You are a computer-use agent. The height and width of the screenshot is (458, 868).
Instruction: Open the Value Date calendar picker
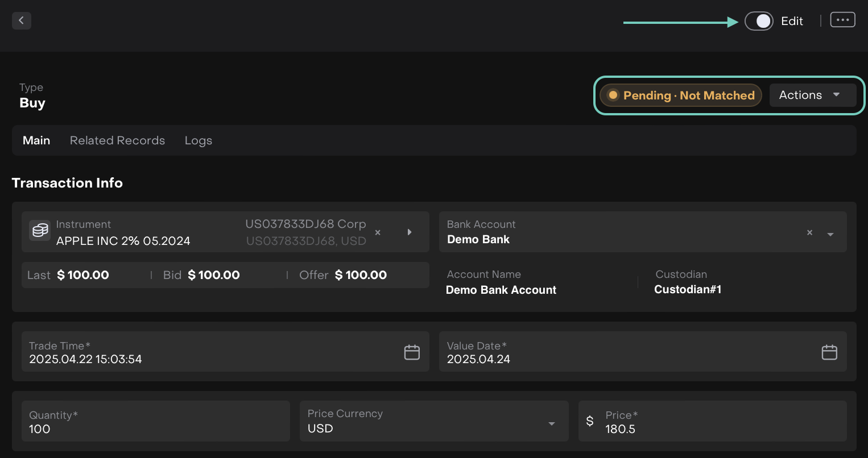829,352
